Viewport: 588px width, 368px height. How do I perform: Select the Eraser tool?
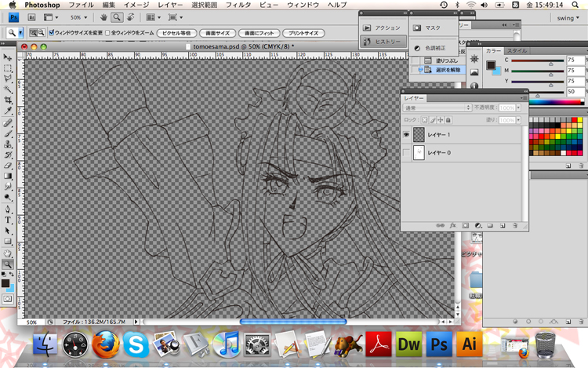[8, 166]
